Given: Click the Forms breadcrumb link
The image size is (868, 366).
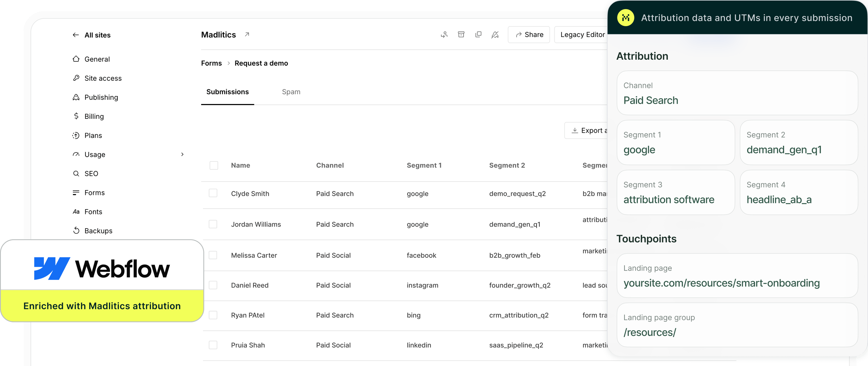Looking at the screenshot, I should [x=212, y=63].
